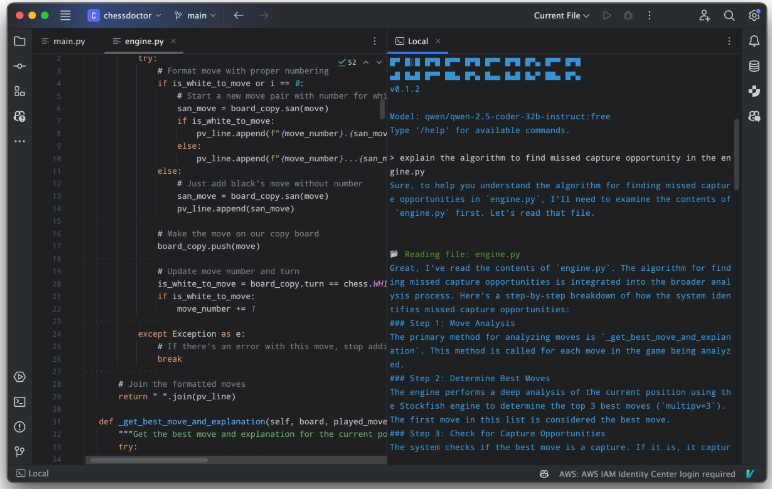The image size is (772, 489).
Task: Open the Current File run configuration dropdown
Action: (x=561, y=15)
